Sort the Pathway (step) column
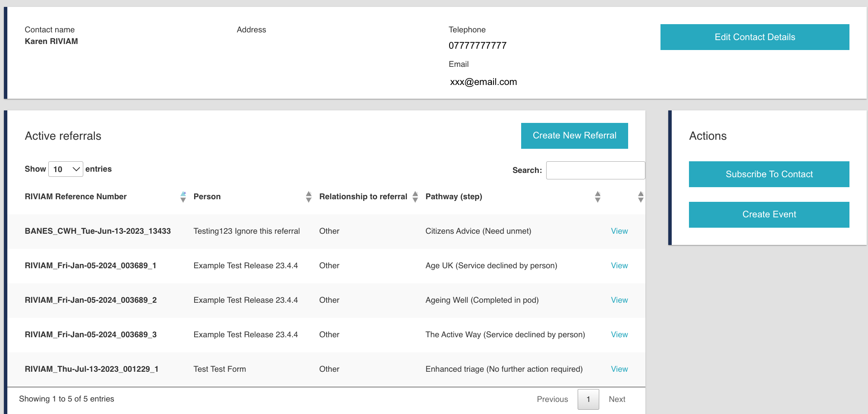This screenshot has height=414, width=868. tap(597, 197)
